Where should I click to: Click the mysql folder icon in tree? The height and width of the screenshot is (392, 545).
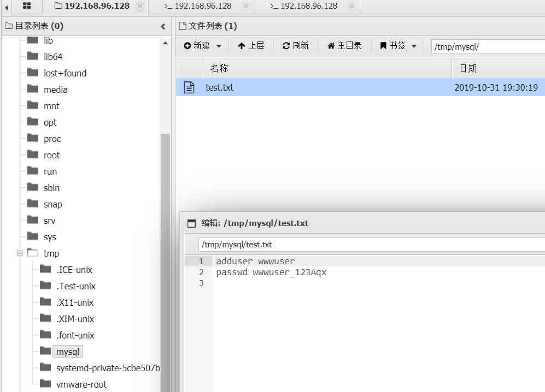click(45, 351)
